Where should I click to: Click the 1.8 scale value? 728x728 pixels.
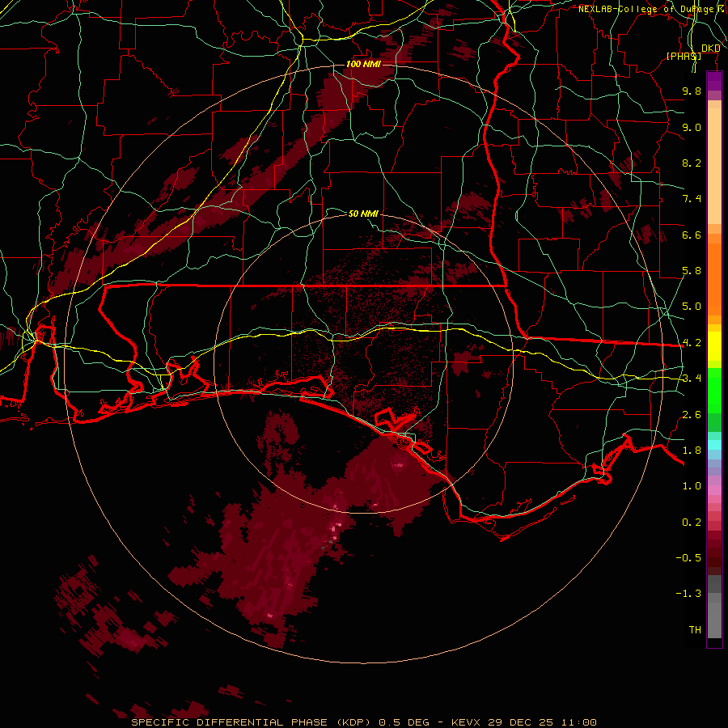[692, 451]
